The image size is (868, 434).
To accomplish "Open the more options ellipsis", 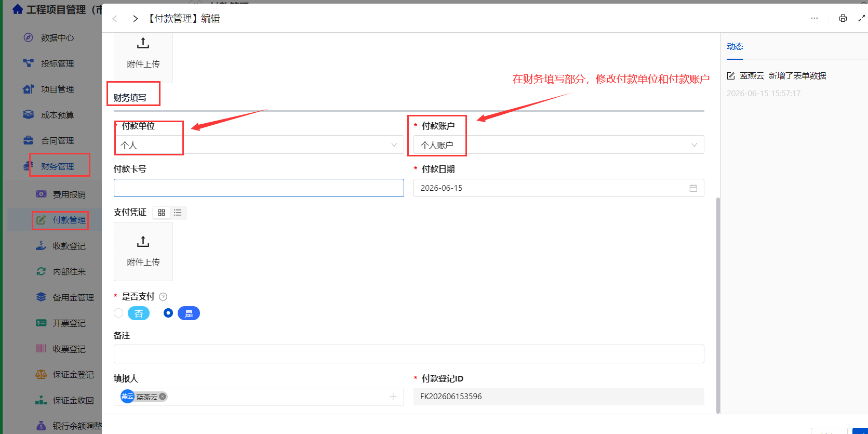I will pos(814,18).
